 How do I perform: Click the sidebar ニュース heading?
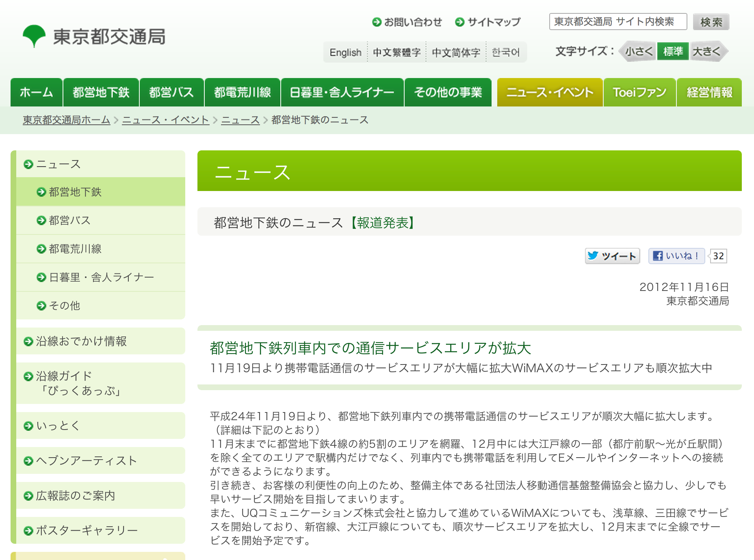coord(101,164)
